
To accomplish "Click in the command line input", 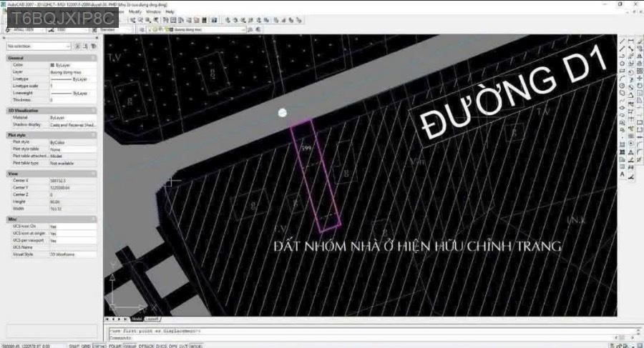I will click(358, 337).
